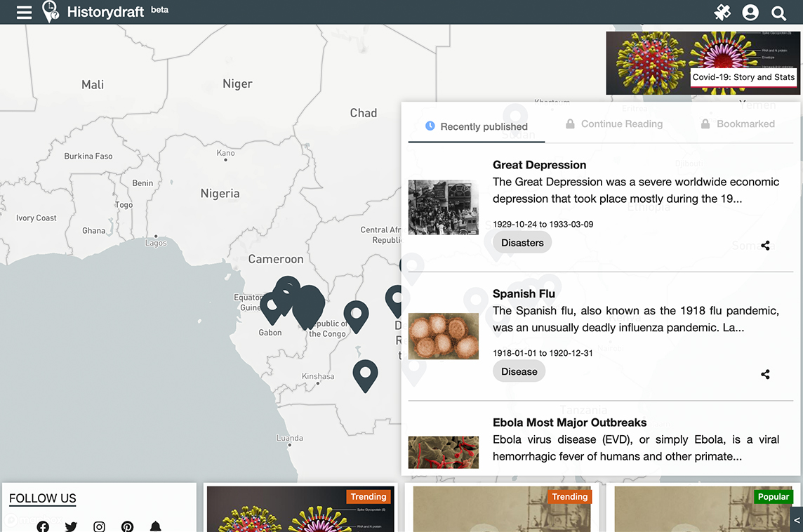Click the notification bell icon
This screenshot has width=803, height=532.
click(156, 526)
